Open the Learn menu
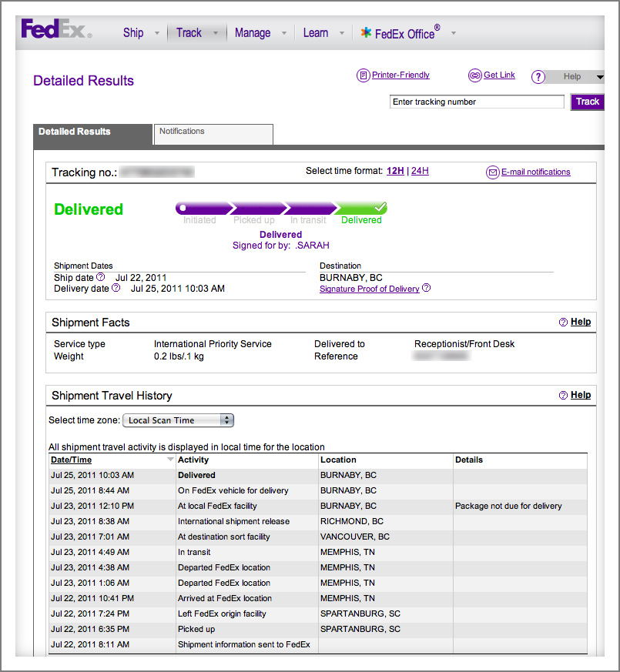The image size is (620, 672). [316, 33]
